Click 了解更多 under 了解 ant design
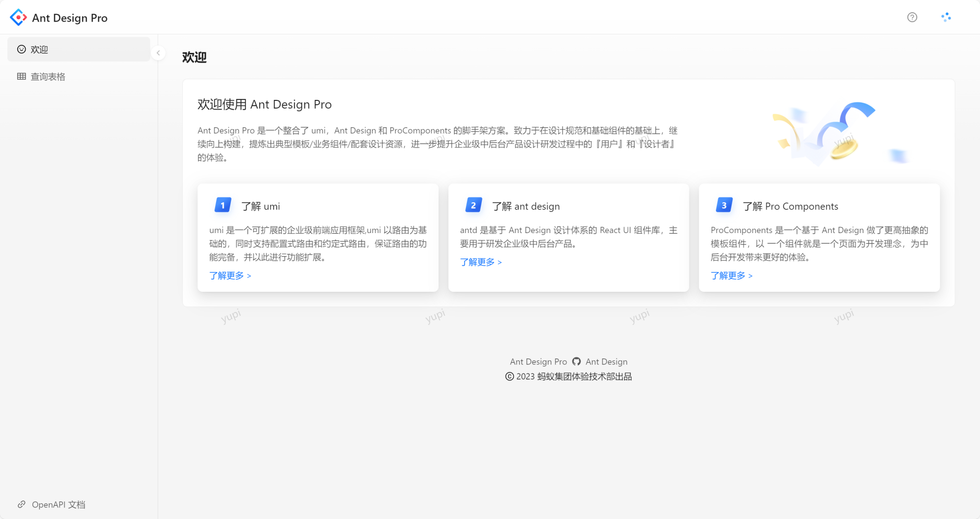The width and height of the screenshot is (980, 519). click(481, 262)
